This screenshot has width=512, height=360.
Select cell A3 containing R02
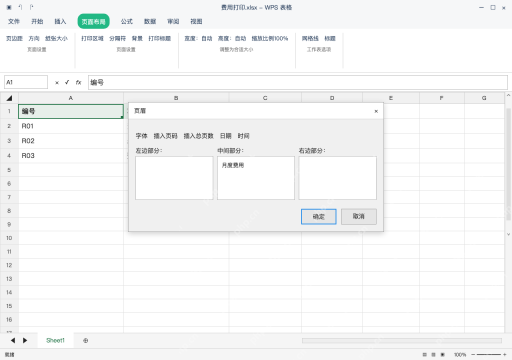71,141
